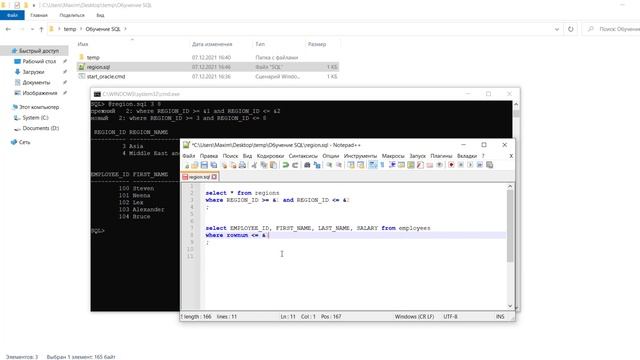Image resolution: width=640 pixels, height=360 pixels.
Task: Click the Cut scissors icon in Notepad++
Action: coord(254,165)
